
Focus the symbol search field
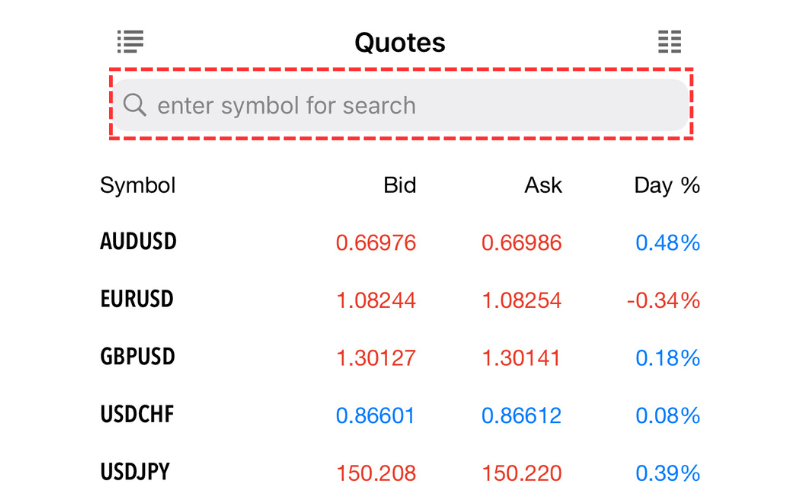click(x=400, y=105)
